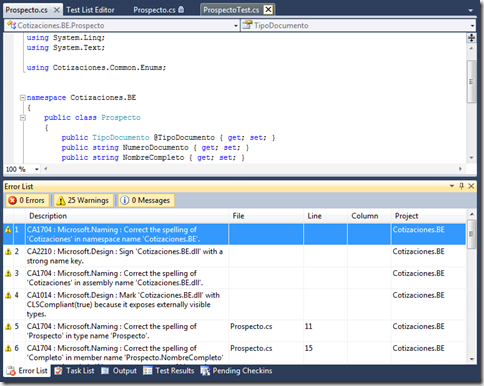Click the TipoDocumento type in property declaration
Image resolution: width=484 pixels, height=386 pixels.
[x=121, y=138]
